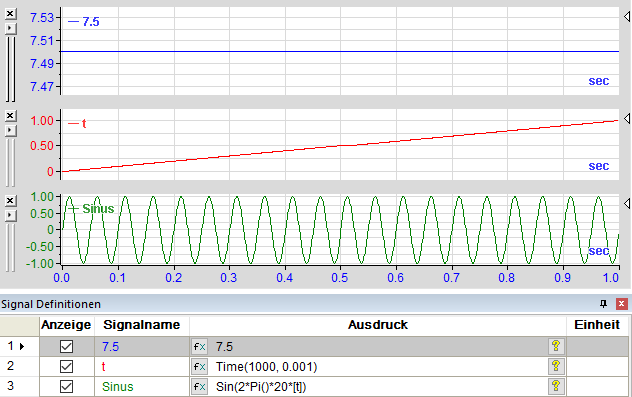Click expression field 'Sin(2*Pi()*20*[t])'

378,387
